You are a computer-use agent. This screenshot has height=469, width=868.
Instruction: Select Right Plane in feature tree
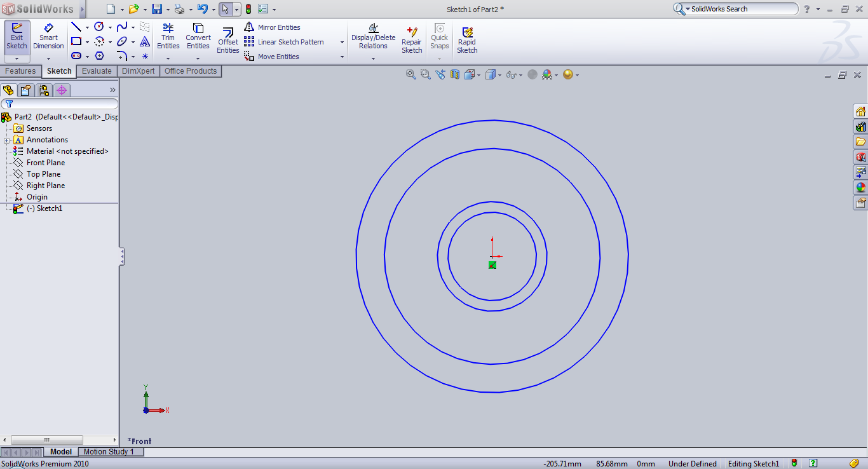click(46, 186)
